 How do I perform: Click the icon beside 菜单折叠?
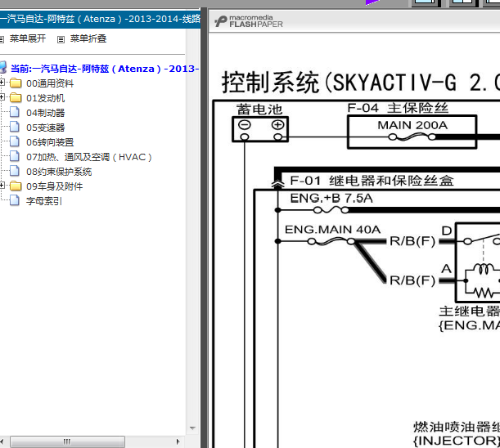click(x=61, y=39)
